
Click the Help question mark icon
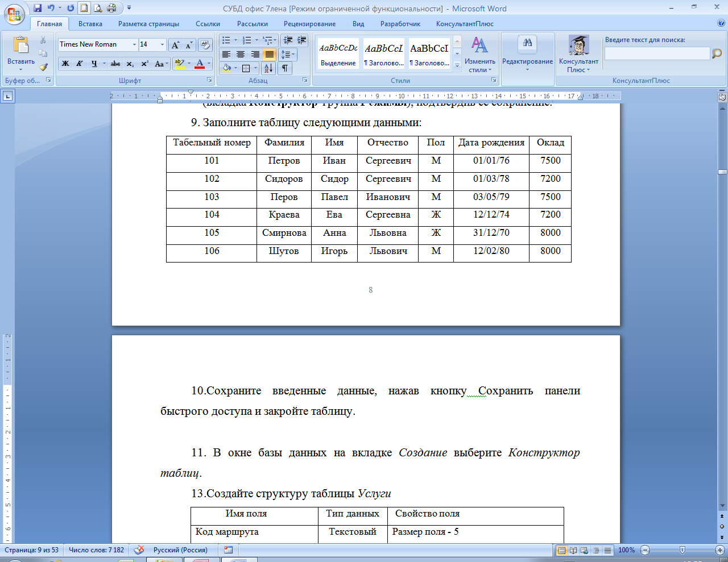(x=721, y=23)
